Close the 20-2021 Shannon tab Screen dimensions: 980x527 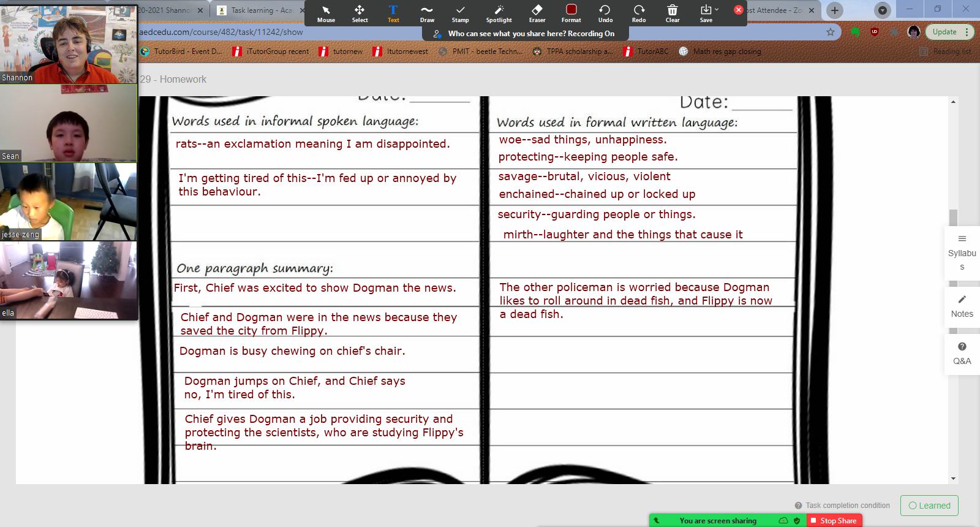pos(200,10)
